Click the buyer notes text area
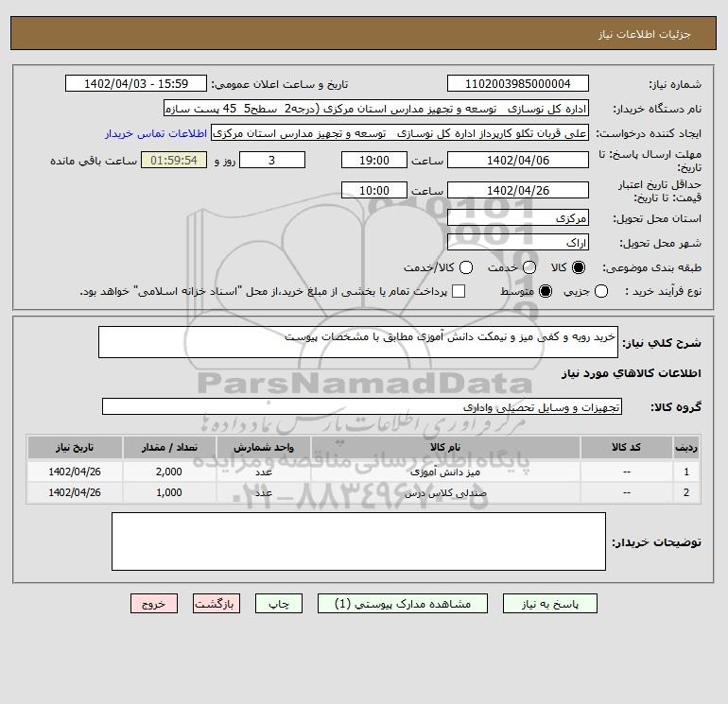This screenshot has width=728, height=704. (x=358, y=541)
